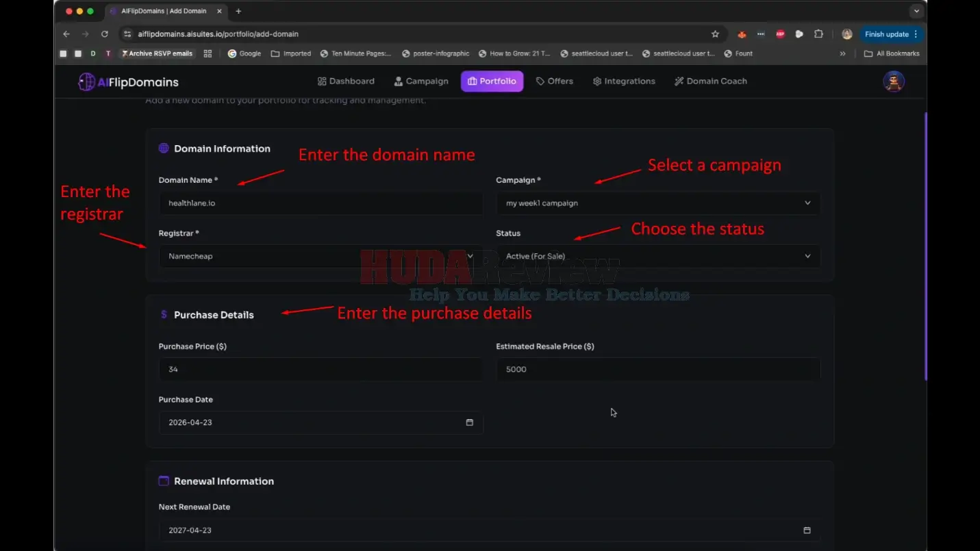Click the Integrations gear icon

597,81
